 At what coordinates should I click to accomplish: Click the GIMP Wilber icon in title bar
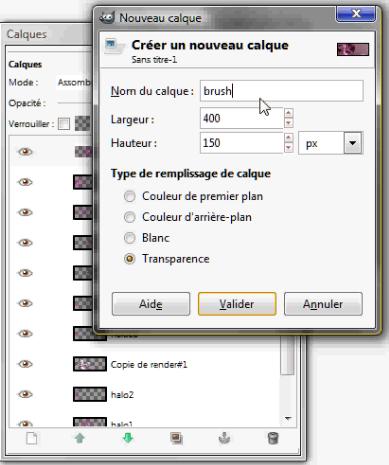click(x=107, y=17)
